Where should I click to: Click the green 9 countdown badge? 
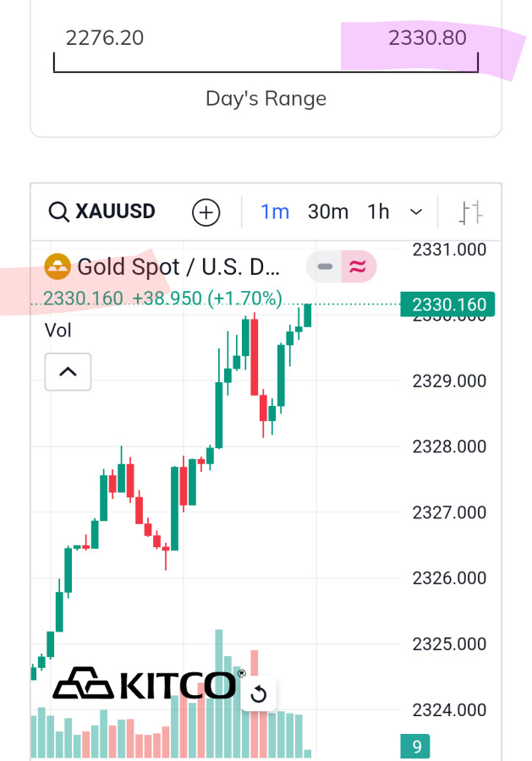click(416, 747)
